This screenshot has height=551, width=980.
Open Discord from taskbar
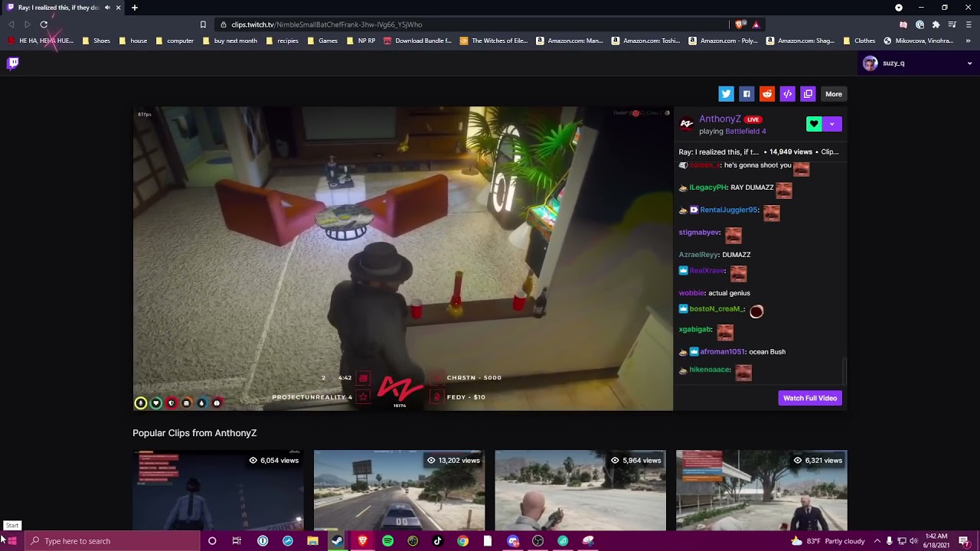(513, 541)
